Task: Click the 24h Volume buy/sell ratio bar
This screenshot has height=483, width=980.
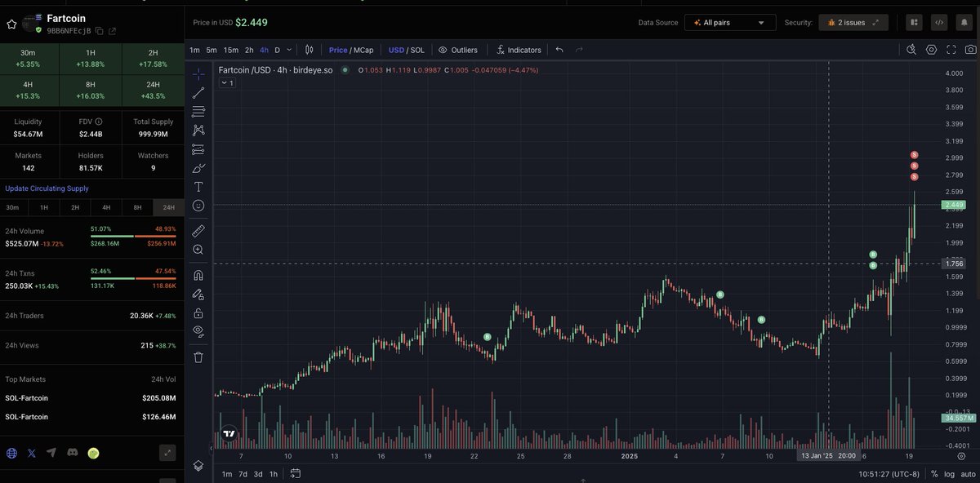Action: point(133,237)
